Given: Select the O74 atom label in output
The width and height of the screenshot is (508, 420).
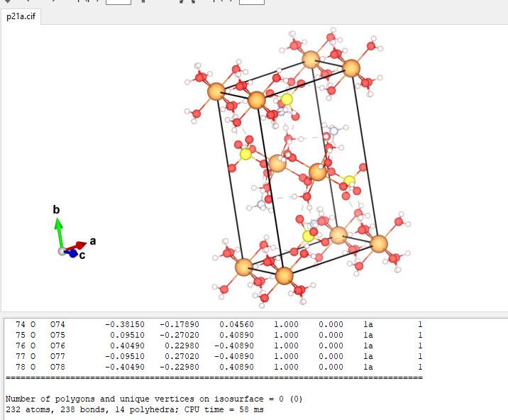Looking at the screenshot, I should [57, 324].
